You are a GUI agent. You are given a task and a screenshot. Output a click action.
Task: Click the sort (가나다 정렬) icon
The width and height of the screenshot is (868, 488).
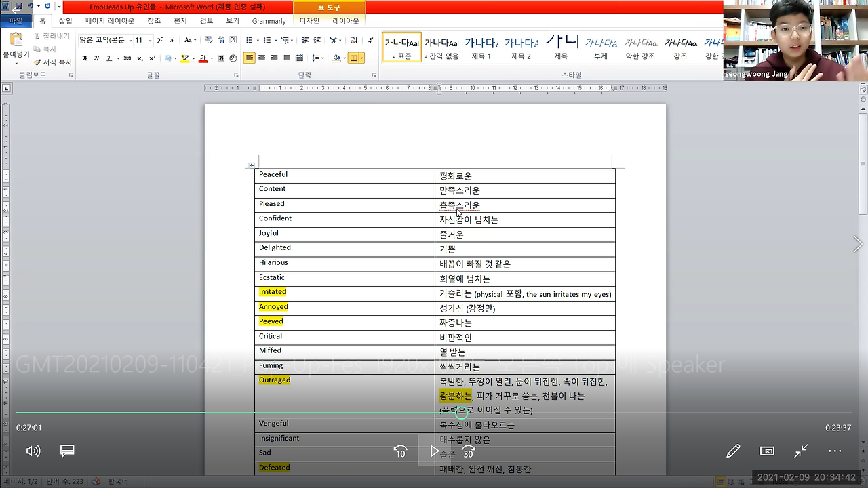[x=353, y=41]
